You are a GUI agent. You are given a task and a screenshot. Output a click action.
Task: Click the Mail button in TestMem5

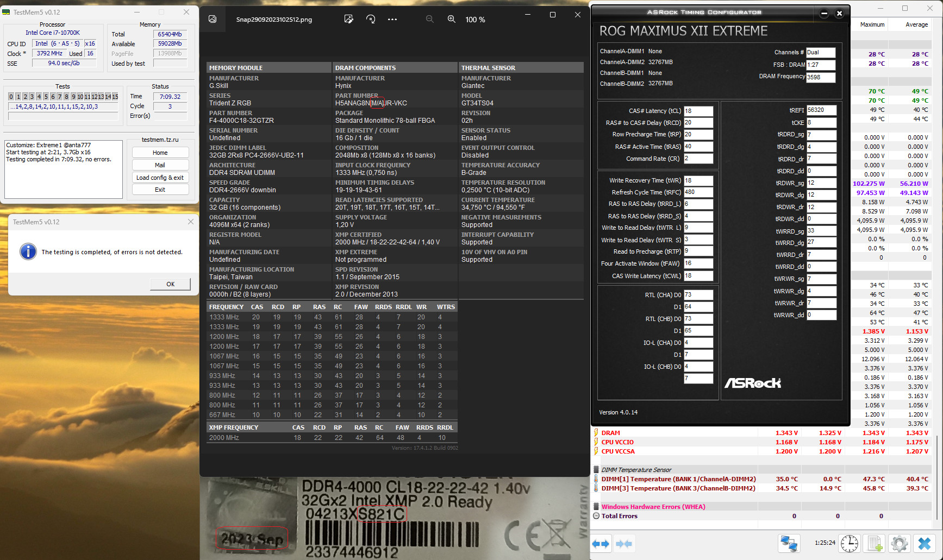pos(160,165)
